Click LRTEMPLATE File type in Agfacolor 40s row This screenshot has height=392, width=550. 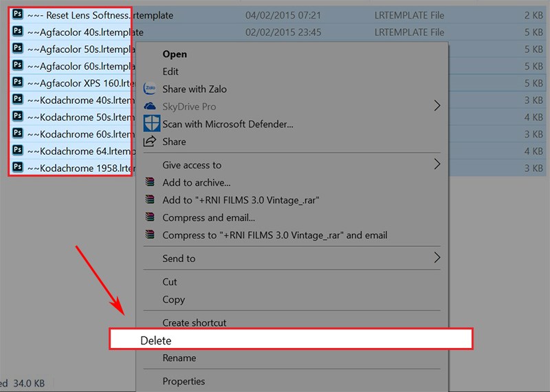tap(409, 32)
